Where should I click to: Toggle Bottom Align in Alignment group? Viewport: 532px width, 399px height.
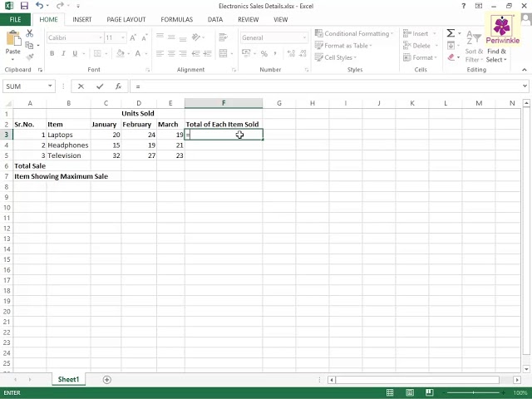click(x=183, y=37)
